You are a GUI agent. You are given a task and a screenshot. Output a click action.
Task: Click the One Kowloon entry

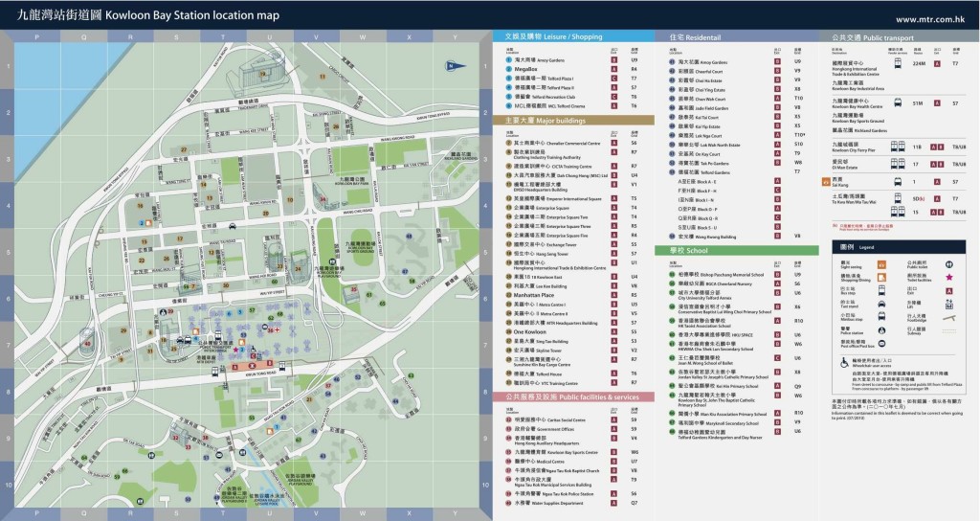click(x=530, y=332)
